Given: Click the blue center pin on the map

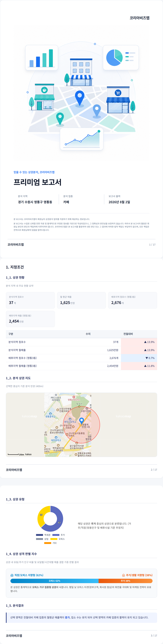Looking at the screenshot, I should click(81, 421).
